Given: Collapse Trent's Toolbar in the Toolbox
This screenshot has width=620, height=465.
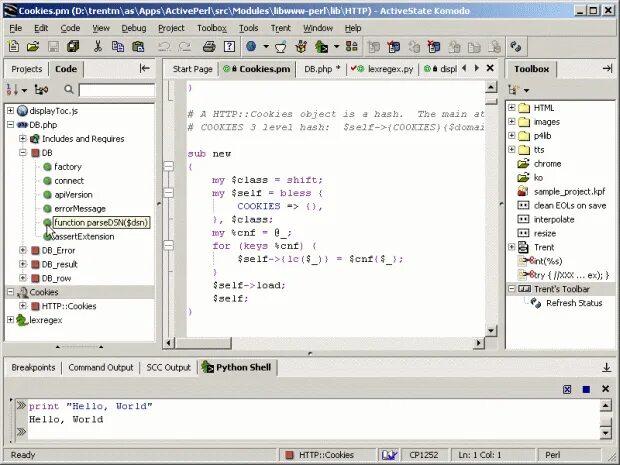Looking at the screenshot, I should point(512,289).
